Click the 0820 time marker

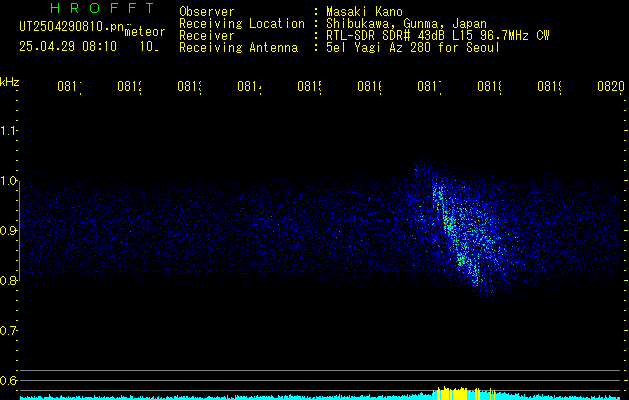[x=611, y=86]
